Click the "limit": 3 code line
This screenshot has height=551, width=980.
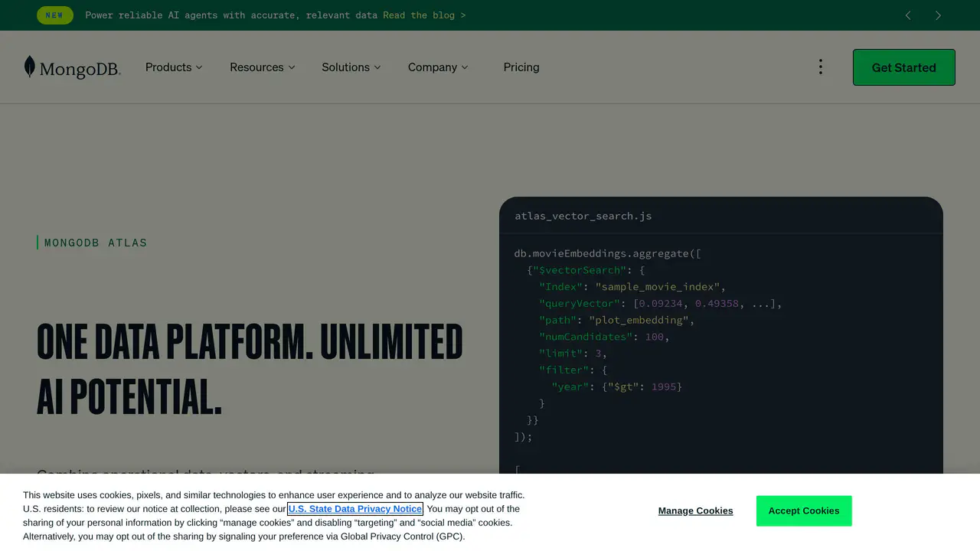point(573,354)
